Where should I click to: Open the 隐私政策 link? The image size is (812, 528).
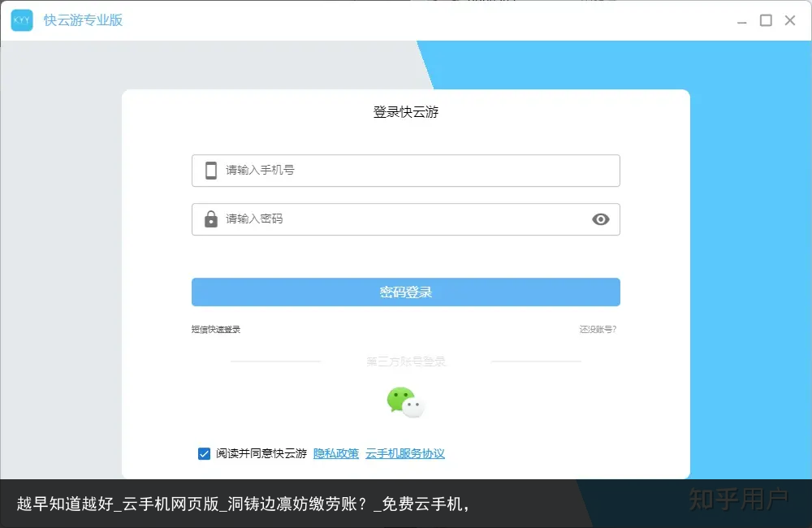[x=336, y=453]
